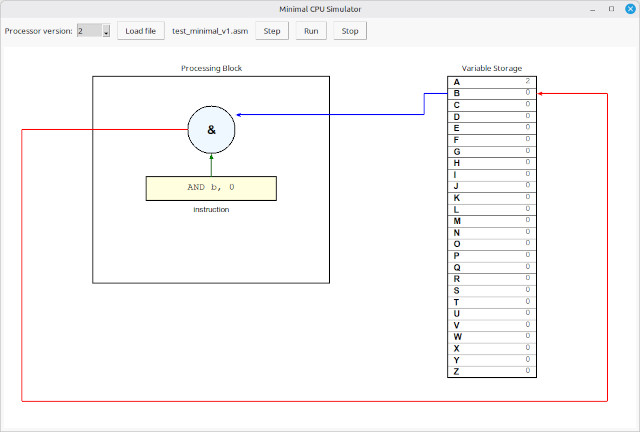The image size is (640, 432).
Task: Click the Load file button
Action: coord(140,31)
